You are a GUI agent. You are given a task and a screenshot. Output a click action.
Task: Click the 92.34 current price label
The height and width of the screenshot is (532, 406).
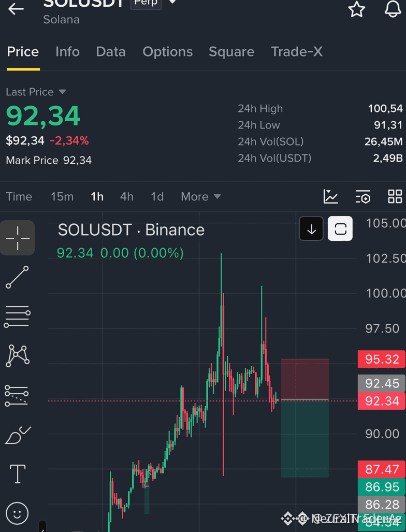pos(382,401)
